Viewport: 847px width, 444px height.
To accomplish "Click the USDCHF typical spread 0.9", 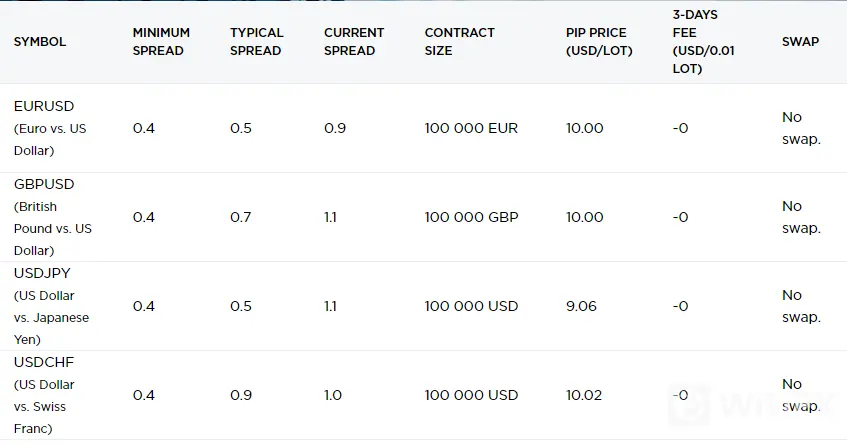I will (x=241, y=395).
